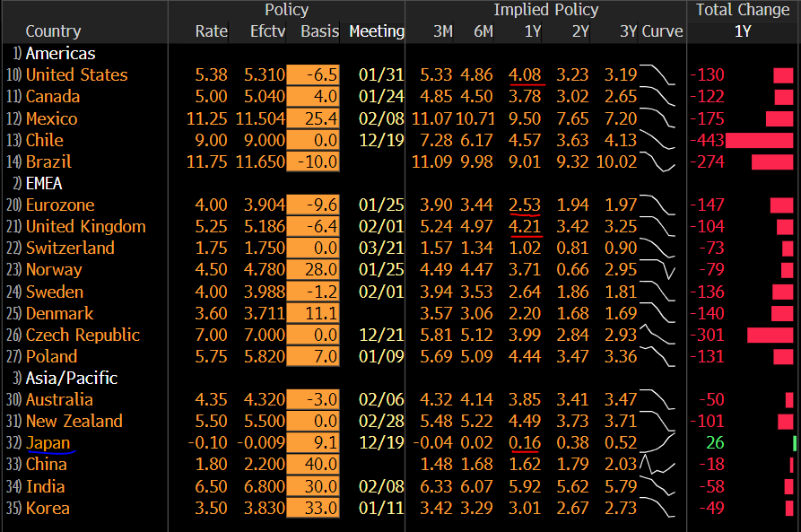801x532 pixels.
Task: Sort by the Country column header
Action: (x=53, y=31)
